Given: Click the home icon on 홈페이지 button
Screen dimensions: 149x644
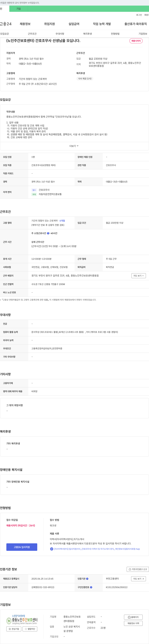Looking at the screenshot, I should [129, 617].
